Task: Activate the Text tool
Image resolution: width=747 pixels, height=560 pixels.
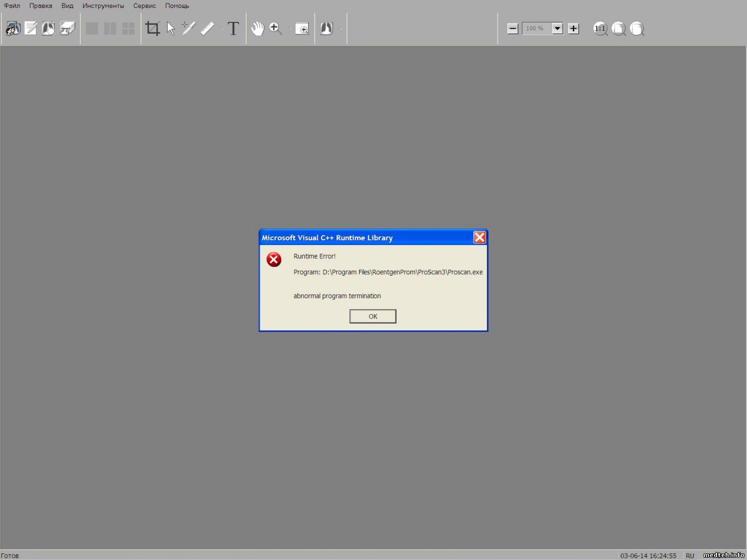Action: point(233,28)
